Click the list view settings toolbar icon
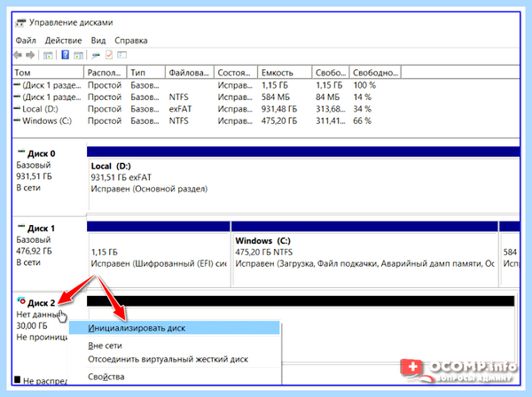Screen dimensions: 532x397 click(121, 55)
